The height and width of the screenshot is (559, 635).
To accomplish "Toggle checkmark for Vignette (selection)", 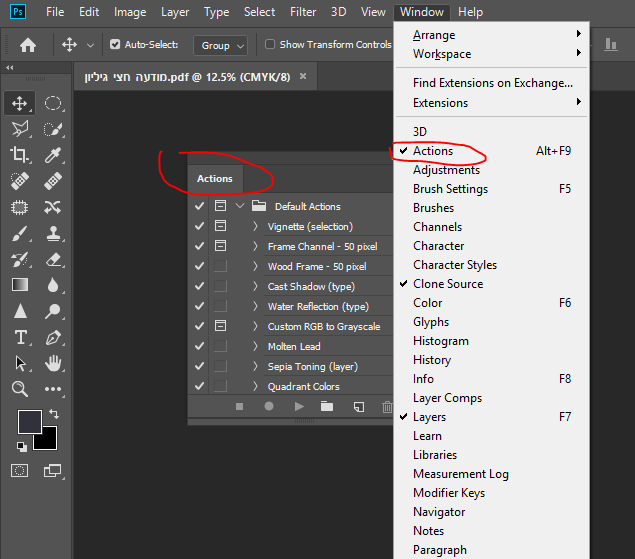I will pos(199,226).
